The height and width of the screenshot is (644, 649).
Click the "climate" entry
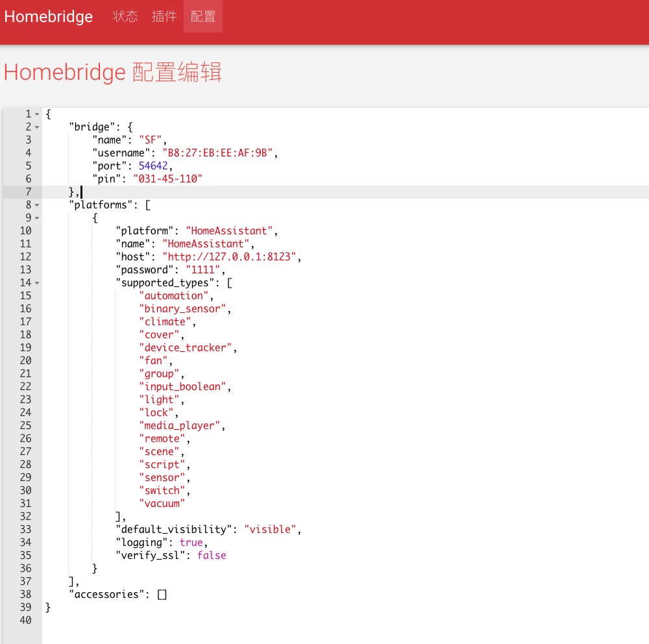click(x=165, y=322)
